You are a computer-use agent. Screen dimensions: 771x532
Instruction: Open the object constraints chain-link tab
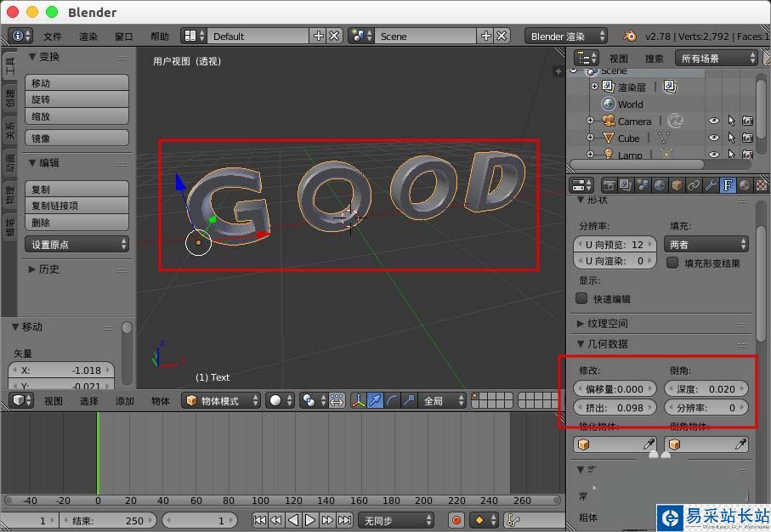point(694,184)
